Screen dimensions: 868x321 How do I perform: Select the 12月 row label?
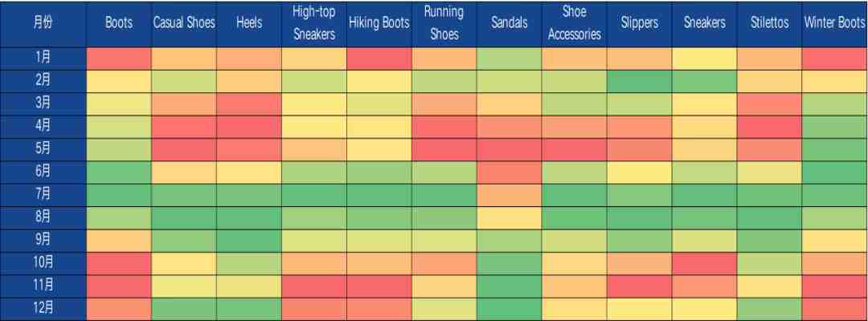pyautogui.click(x=43, y=309)
